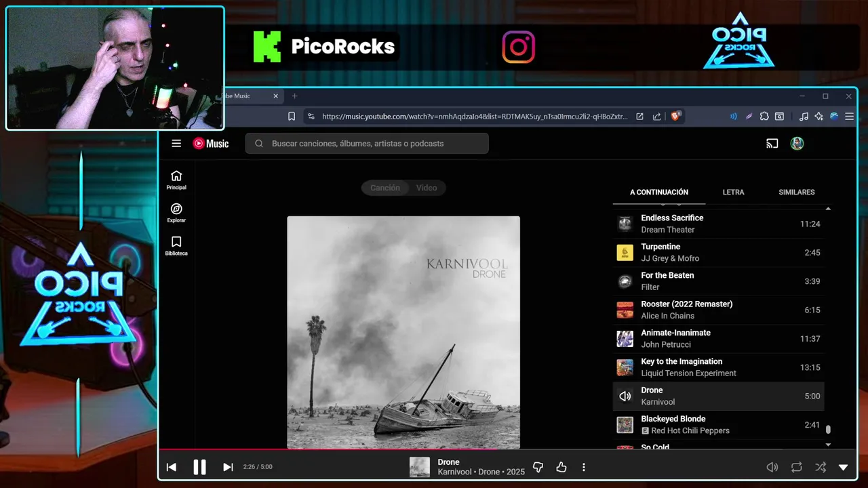Click the For the Beaten thumbnail
Screen dimensions: 868x488
pos(625,281)
